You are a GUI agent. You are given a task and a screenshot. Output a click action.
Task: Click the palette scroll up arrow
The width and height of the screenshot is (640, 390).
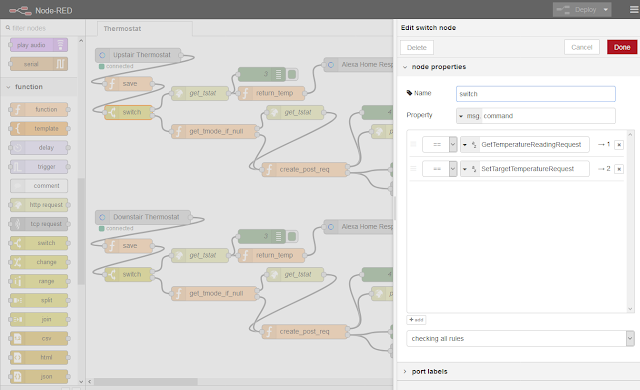(81, 41)
